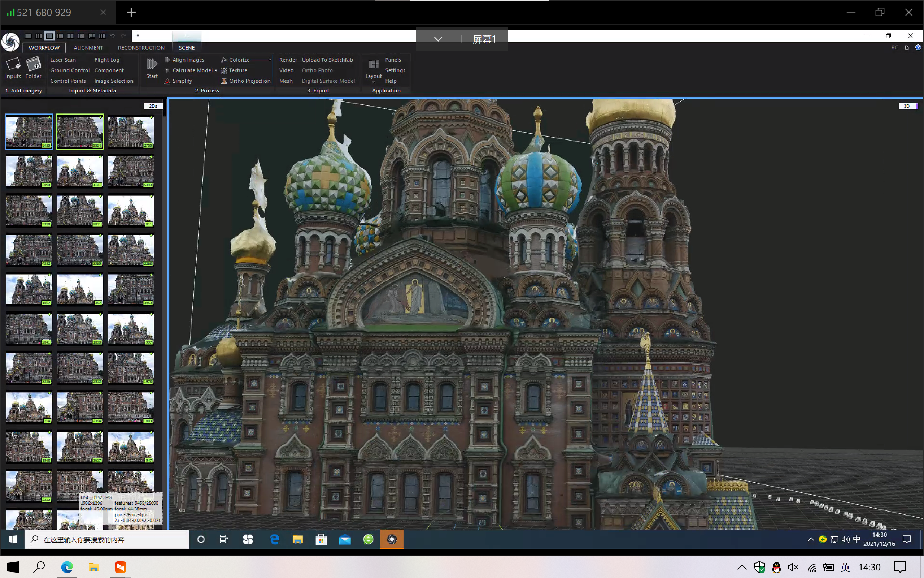Select the thumbnail with 5504 features
The width and height of the screenshot is (924, 578).
[80, 131]
